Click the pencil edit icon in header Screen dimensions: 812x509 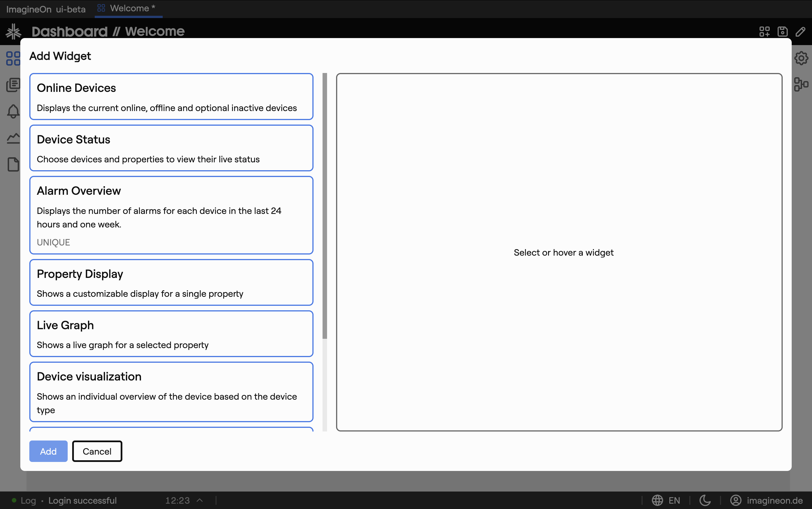(800, 31)
